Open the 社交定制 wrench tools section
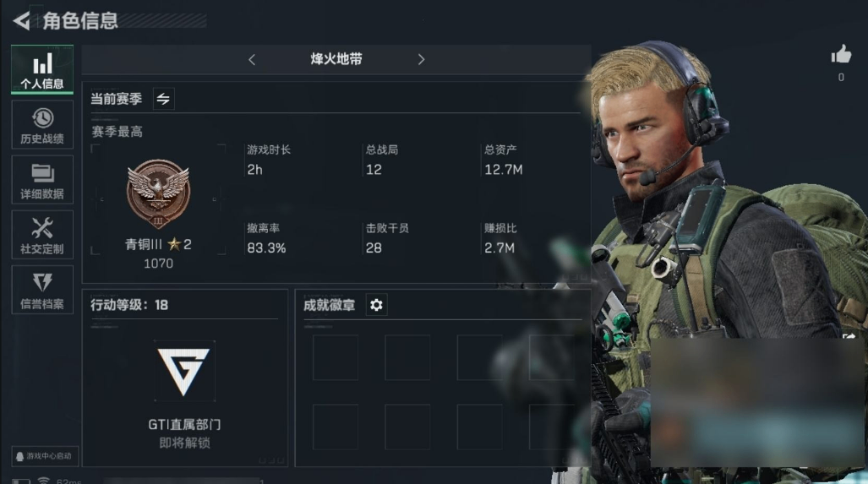This screenshot has height=484, width=868. coord(42,236)
